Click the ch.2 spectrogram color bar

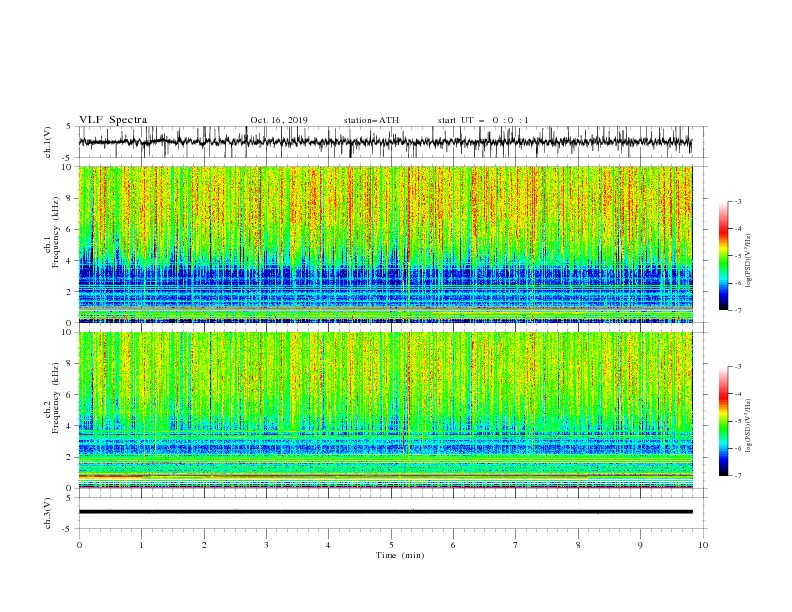pos(723,421)
